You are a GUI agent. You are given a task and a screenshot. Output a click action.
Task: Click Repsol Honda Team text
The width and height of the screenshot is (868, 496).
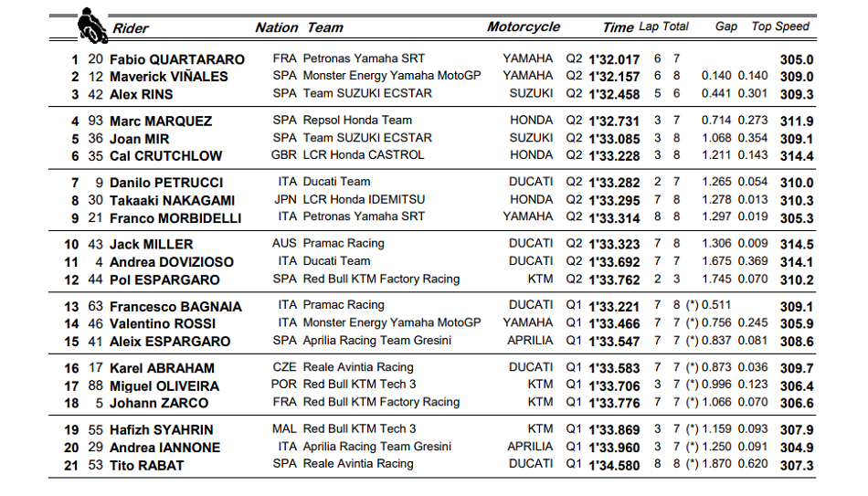357,121
